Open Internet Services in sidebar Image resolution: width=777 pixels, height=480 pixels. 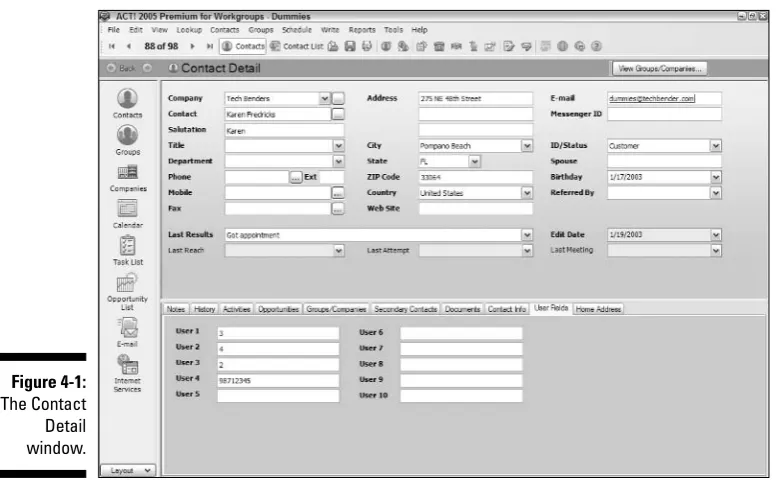pos(127,373)
